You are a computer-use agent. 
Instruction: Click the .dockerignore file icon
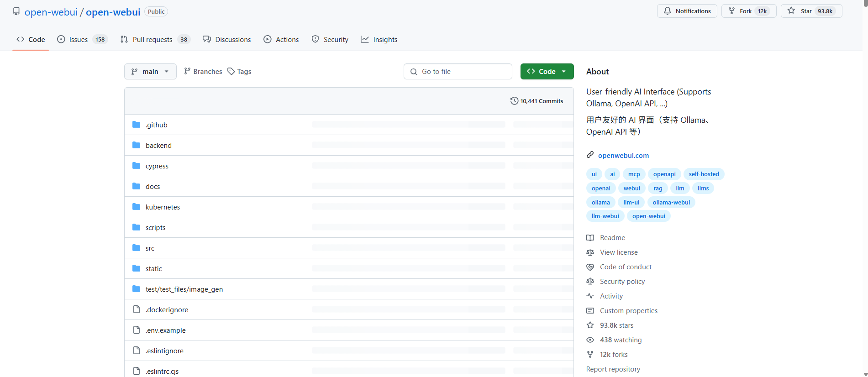click(136, 309)
